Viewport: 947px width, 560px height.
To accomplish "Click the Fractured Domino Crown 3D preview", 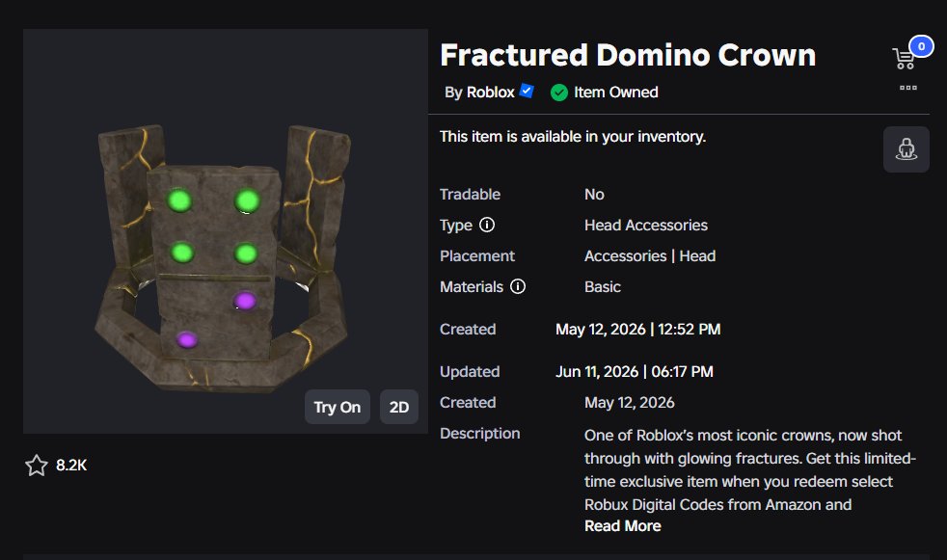I will pyautogui.click(x=226, y=231).
